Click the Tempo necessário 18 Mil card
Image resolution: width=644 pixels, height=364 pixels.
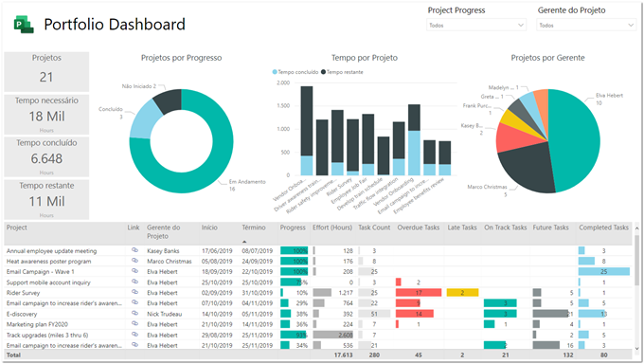[46, 115]
